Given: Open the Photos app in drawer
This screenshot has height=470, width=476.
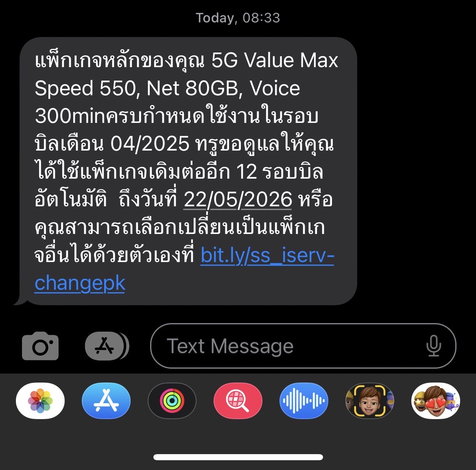Looking at the screenshot, I should pyautogui.click(x=40, y=401).
